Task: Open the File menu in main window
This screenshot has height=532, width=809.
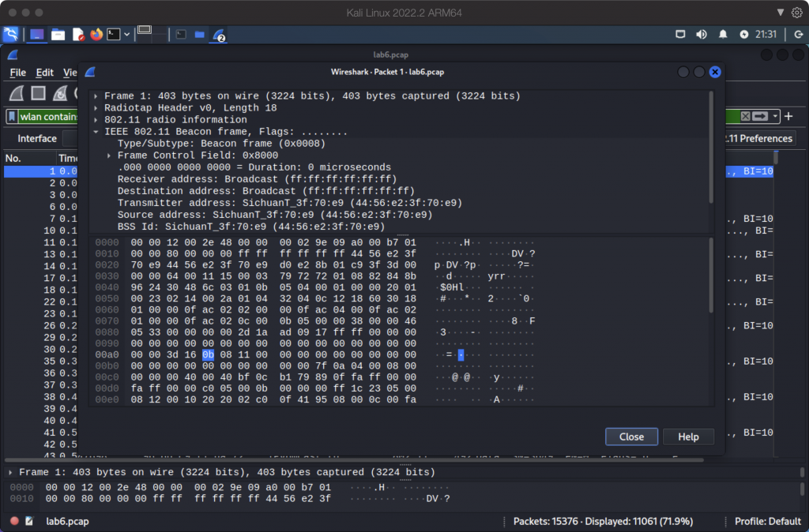Action: pyautogui.click(x=17, y=73)
